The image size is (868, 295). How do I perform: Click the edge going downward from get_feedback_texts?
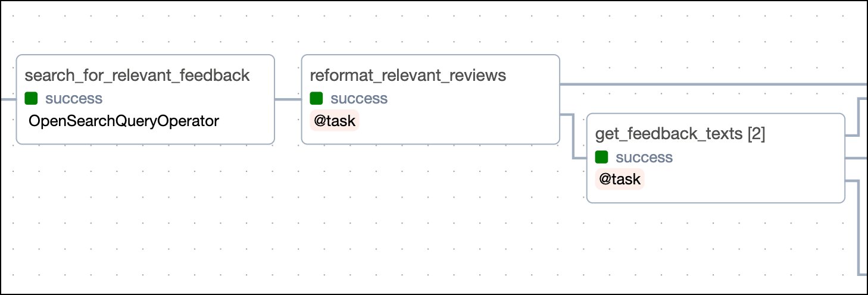tap(858, 238)
